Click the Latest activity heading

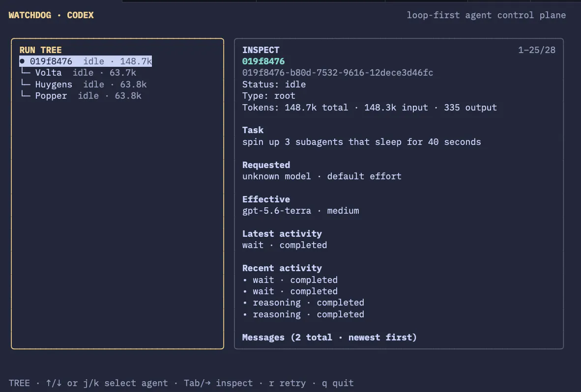point(282,233)
